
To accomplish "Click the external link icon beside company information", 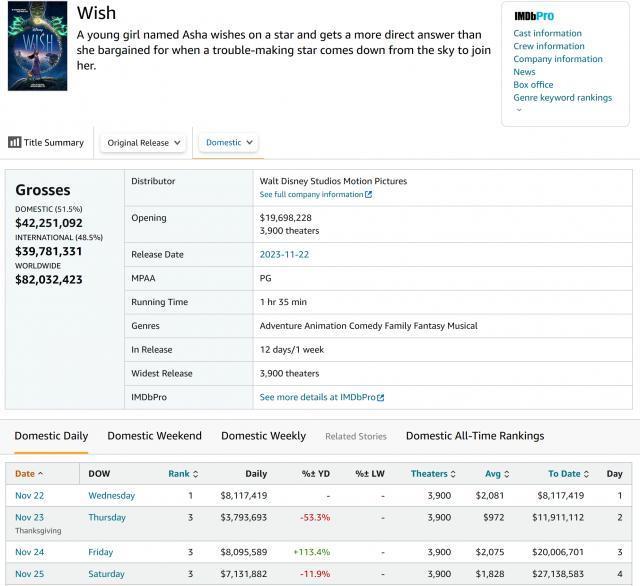I will [369, 195].
